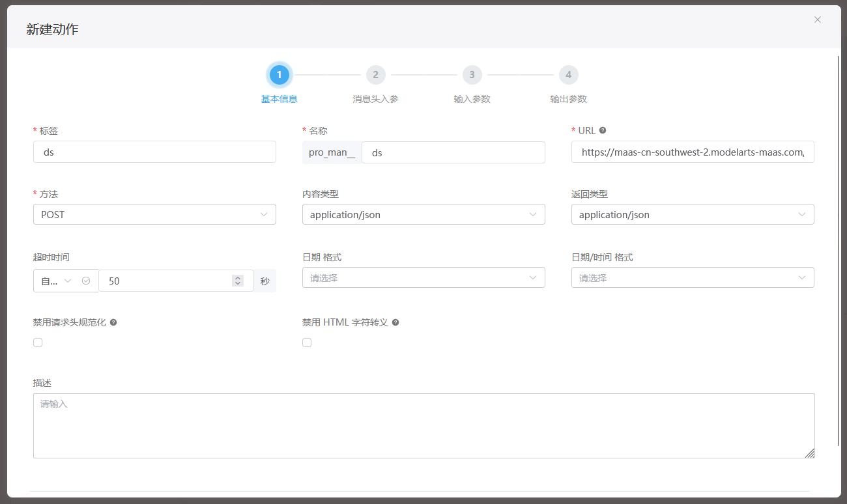Click the 标签 input field

[x=154, y=152]
